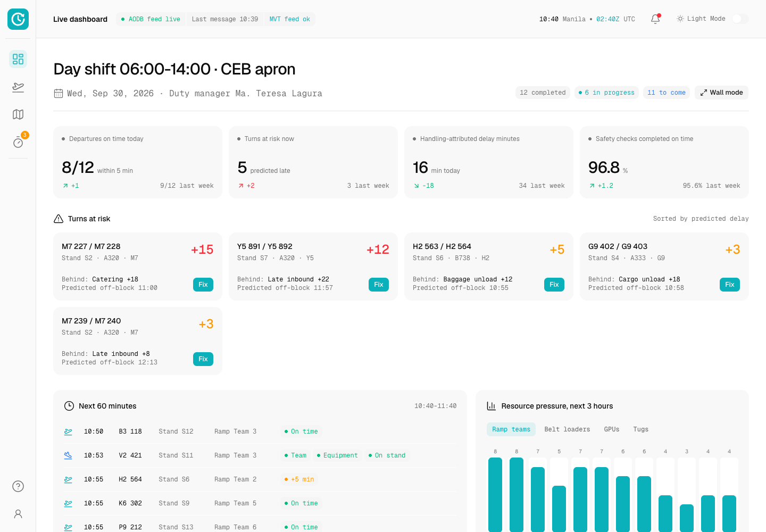Open the dashboard grid view in sidebar
The image size is (766, 532).
pyautogui.click(x=18, y=59)
